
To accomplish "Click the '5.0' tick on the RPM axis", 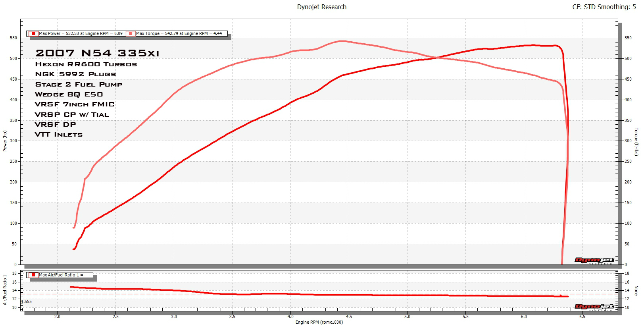I will click(407, 317).
